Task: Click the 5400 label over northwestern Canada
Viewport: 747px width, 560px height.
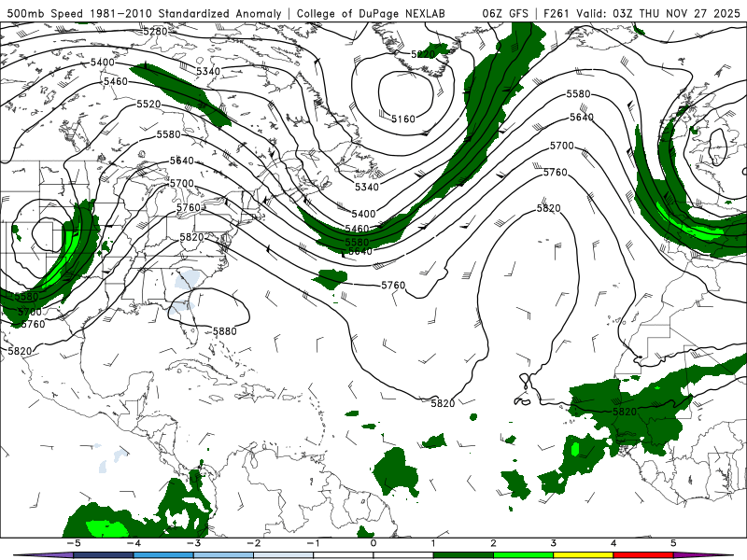Action: click(x=103, y=63)
